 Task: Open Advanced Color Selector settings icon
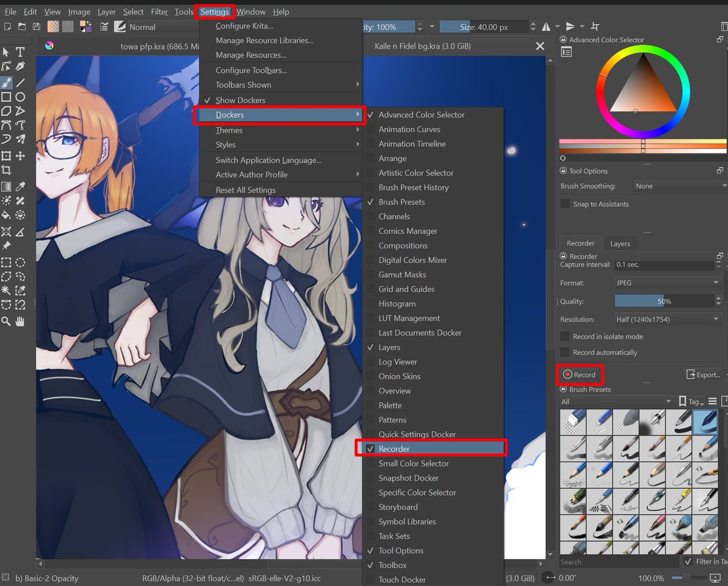point(566,53)
